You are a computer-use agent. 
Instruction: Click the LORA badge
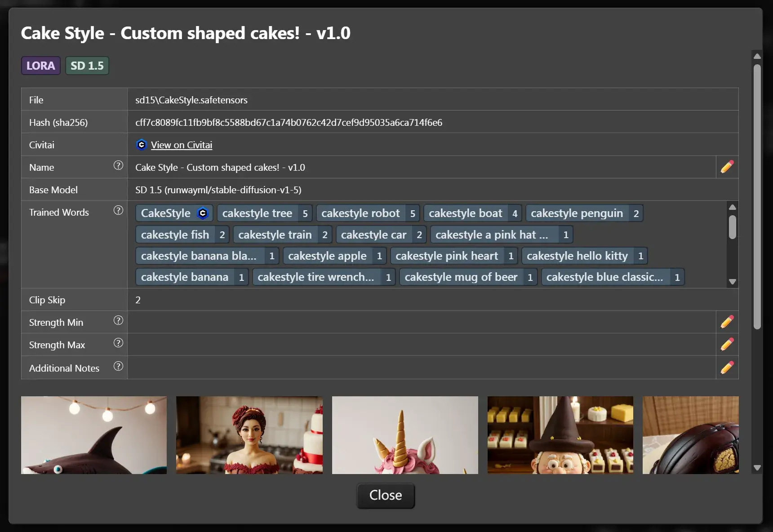click(x=40, y=66)
